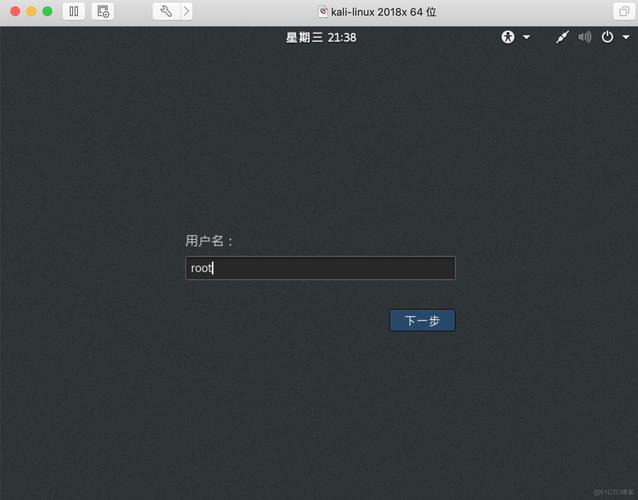
Task: Click the window title kali-linux 2018x 64 位
Action: coord(383,12)
